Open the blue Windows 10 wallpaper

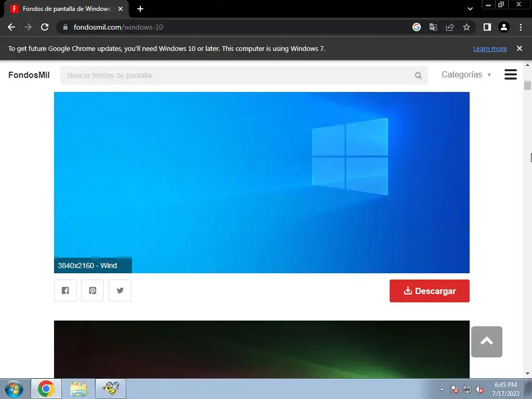[x=262, y=182]
